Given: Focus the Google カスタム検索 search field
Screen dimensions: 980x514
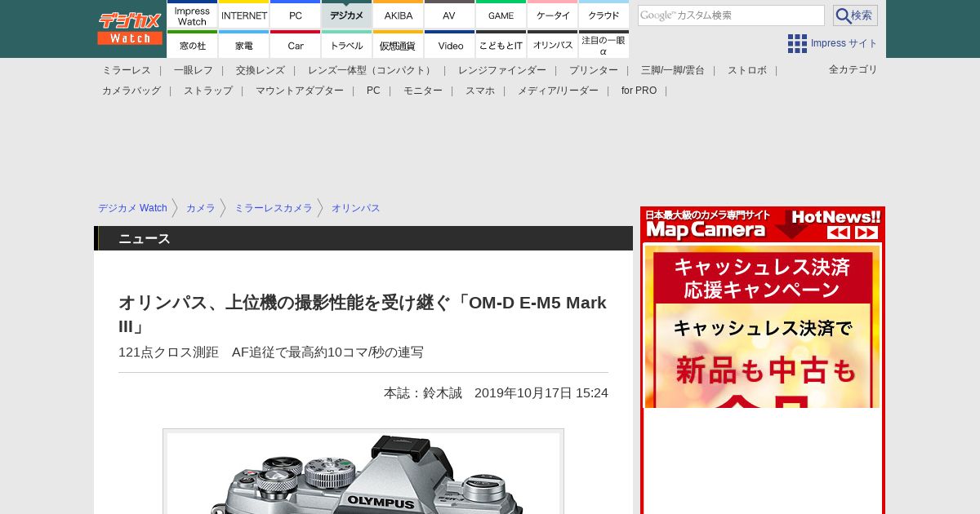Looking at the screenshot, I should [x=731, y=16].
